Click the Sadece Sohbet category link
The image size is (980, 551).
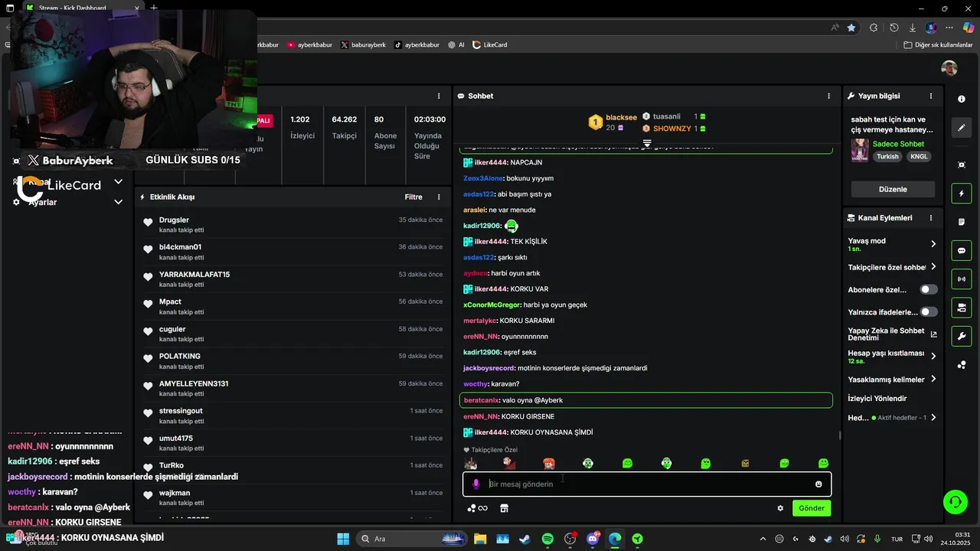pyautogui.click(x=898, y=144)
